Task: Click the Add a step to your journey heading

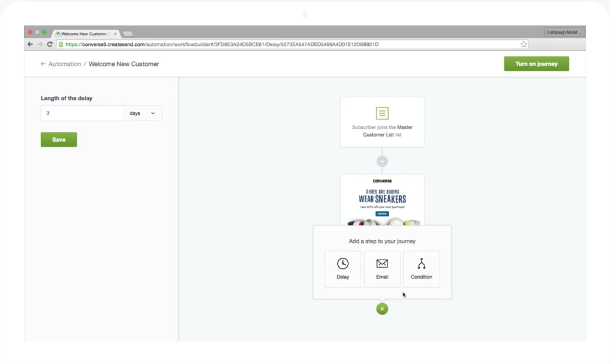Action: click(x=382, y=241)
